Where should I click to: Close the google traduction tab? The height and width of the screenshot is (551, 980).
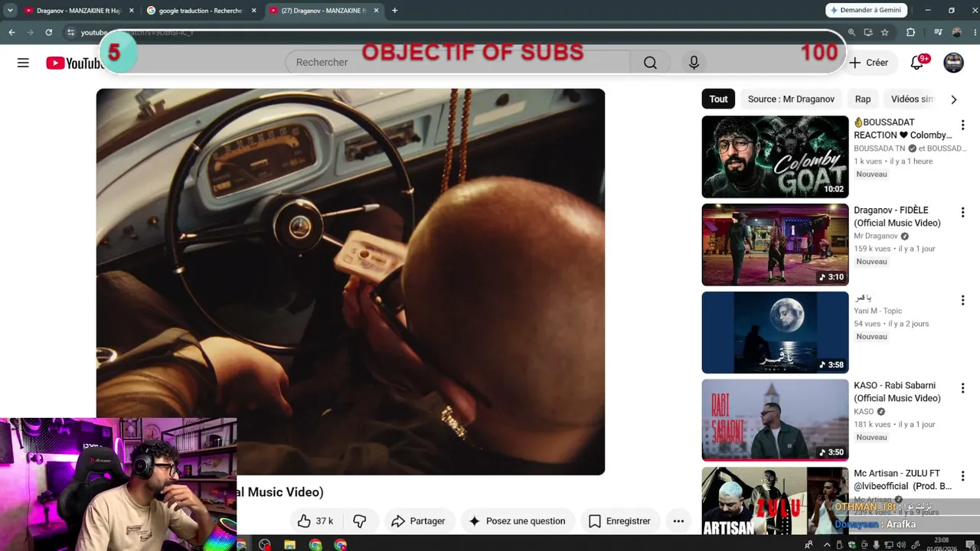(253, 11)
